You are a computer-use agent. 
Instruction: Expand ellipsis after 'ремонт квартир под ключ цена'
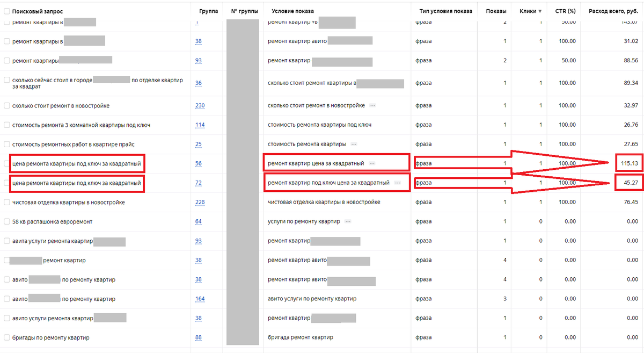coord(398,183)
